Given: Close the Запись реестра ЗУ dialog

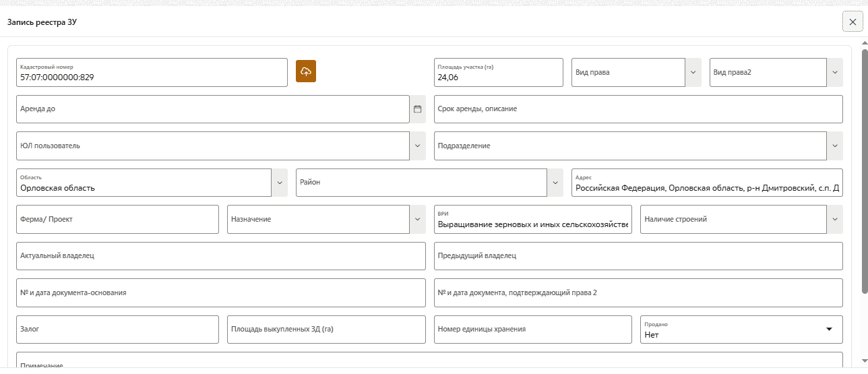Looking at the screenshot, I should [852, 22].
